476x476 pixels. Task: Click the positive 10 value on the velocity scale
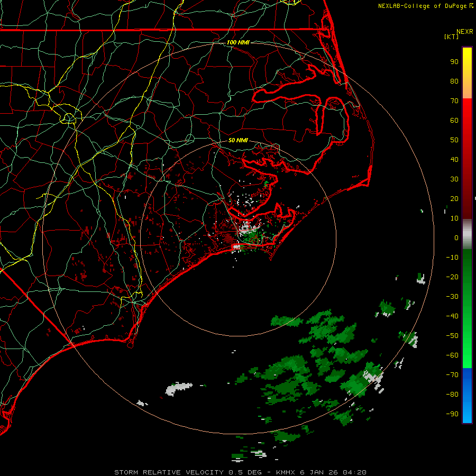[x=454, y=218]
